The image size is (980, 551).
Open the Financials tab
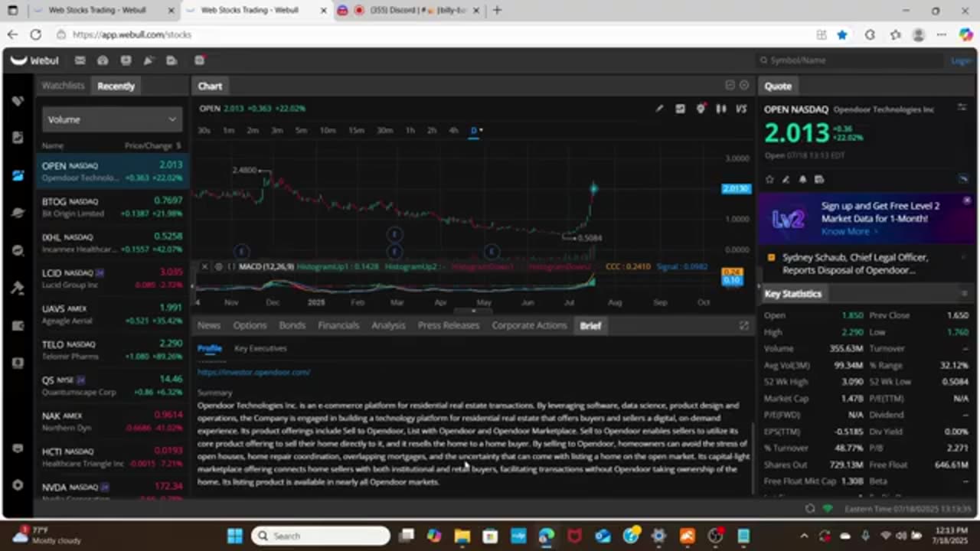click(338, 325)
